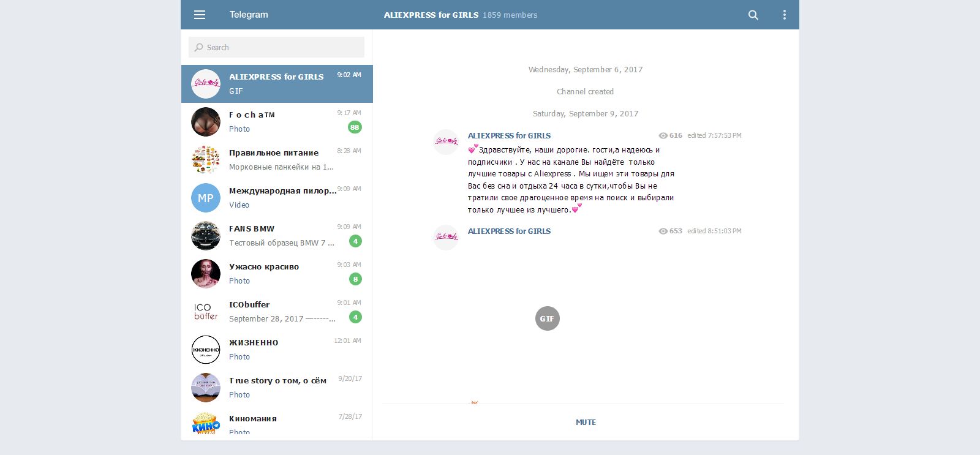Click the unread badge 4 on FANS BMW

click(355, 241)
